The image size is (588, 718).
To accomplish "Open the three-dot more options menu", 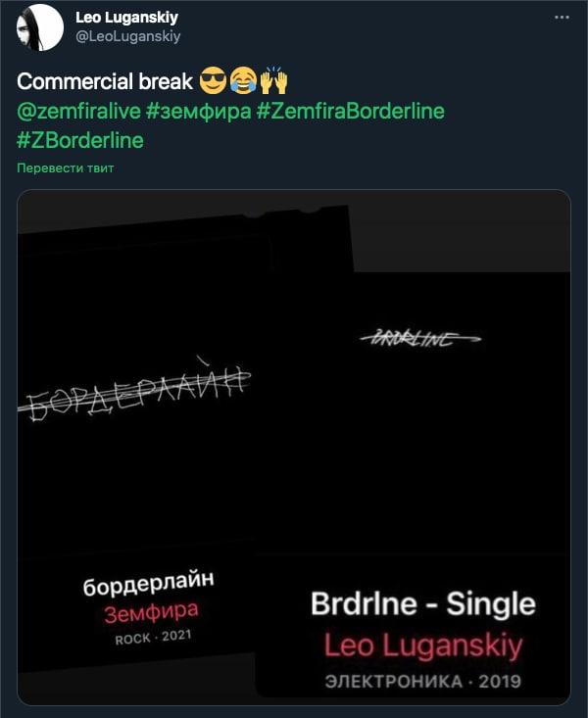I will 562,18.
